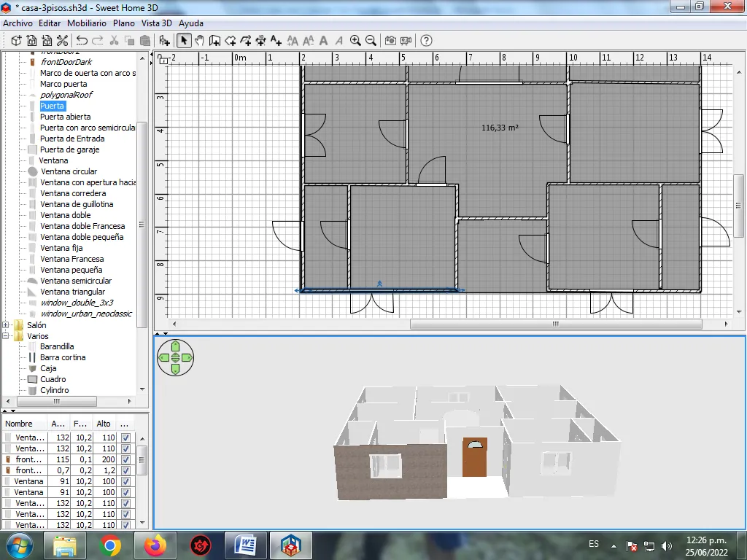
Task: Open help with the question mark icon
Action: point(426,41)
